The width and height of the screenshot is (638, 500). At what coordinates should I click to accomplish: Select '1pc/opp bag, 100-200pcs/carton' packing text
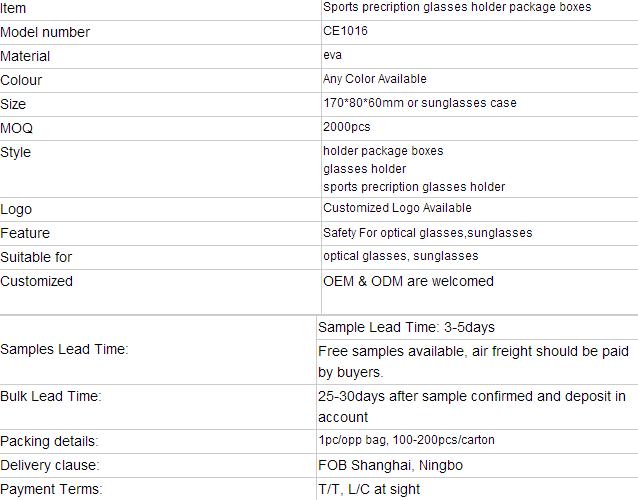click(406, 440)
